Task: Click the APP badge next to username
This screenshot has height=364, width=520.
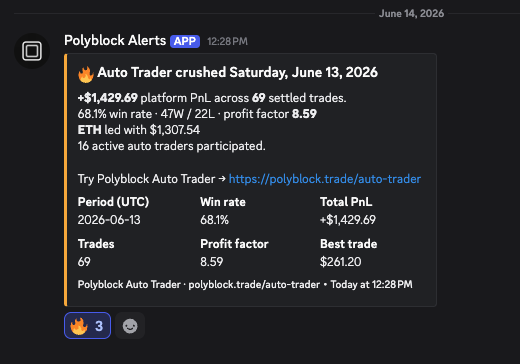Action: 185,41
